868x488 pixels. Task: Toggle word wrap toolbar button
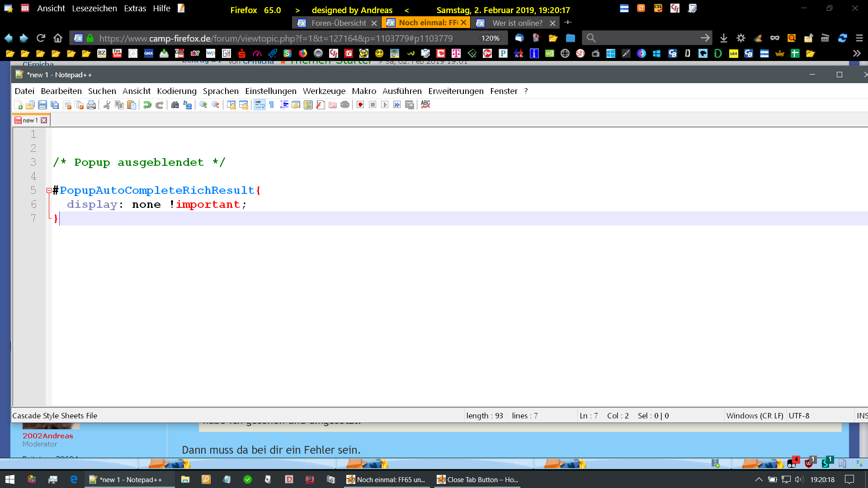(259, 105)
